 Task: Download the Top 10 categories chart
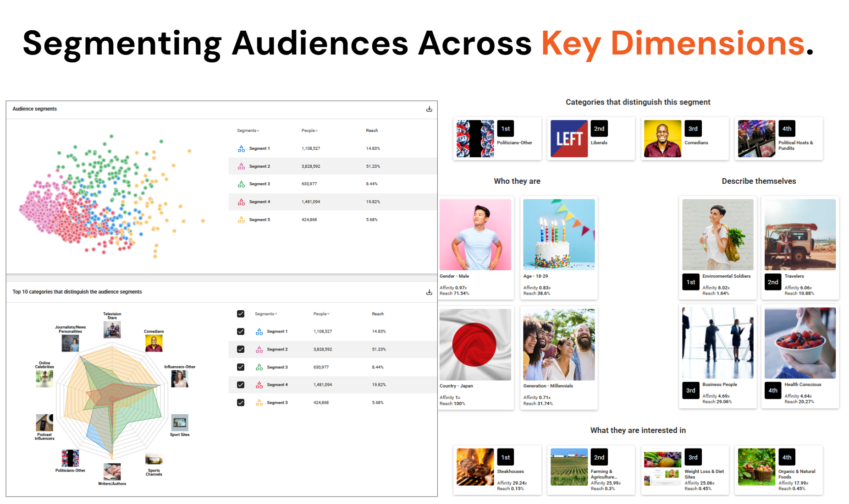pos(429,292)
